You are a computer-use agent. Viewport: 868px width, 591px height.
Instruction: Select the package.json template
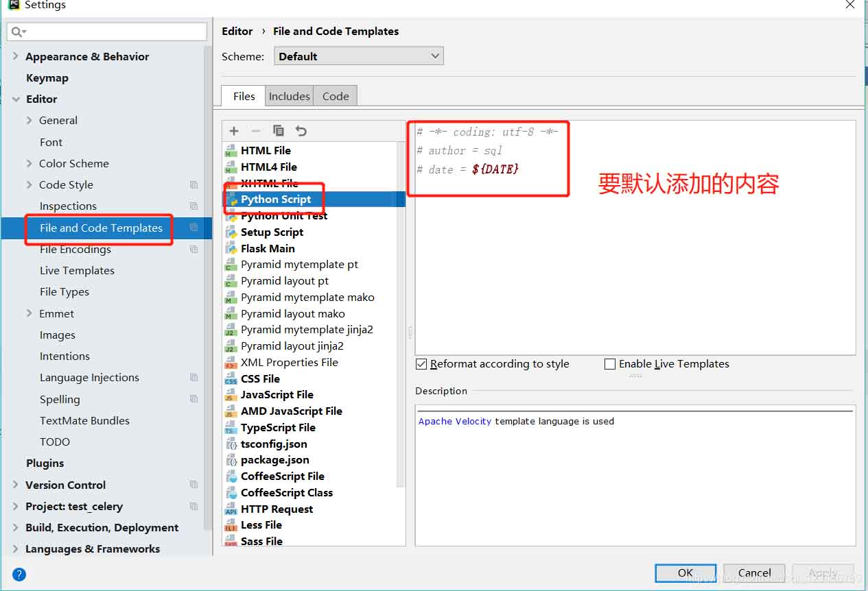(275, 459)
